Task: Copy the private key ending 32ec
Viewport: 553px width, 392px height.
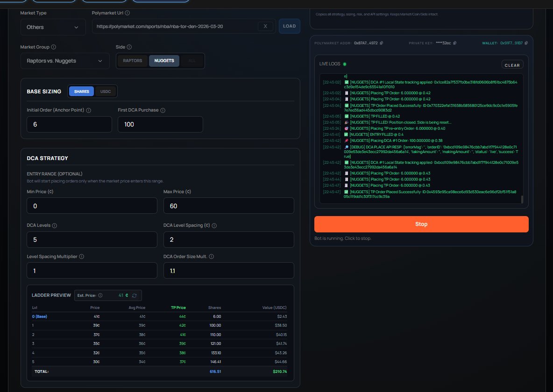Action: (x=454, y=43)
